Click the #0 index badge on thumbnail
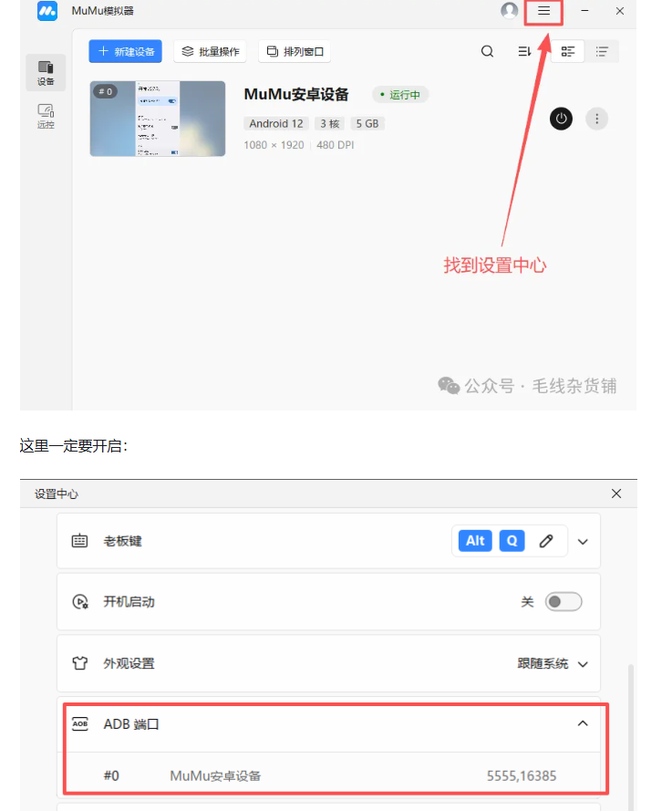 (x=106, y=91)
